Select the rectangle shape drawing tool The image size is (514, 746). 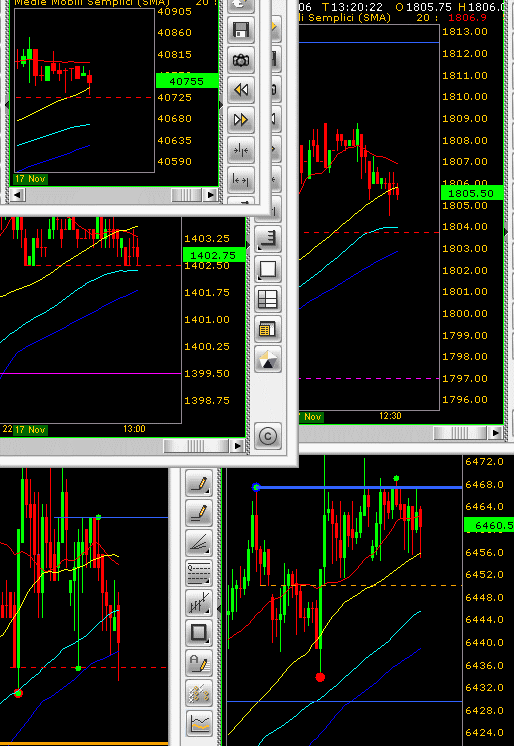pyautogui.click(x=199, y=633)
